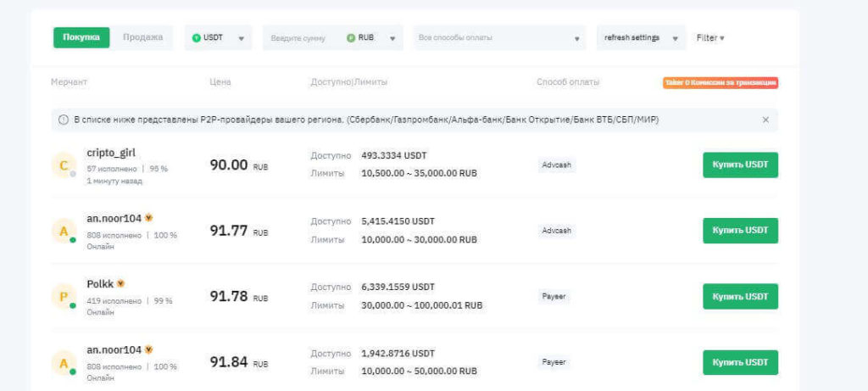Open the payment methods dropdown
The width and height of the screenshot is (868, 391).
(498, 38)
